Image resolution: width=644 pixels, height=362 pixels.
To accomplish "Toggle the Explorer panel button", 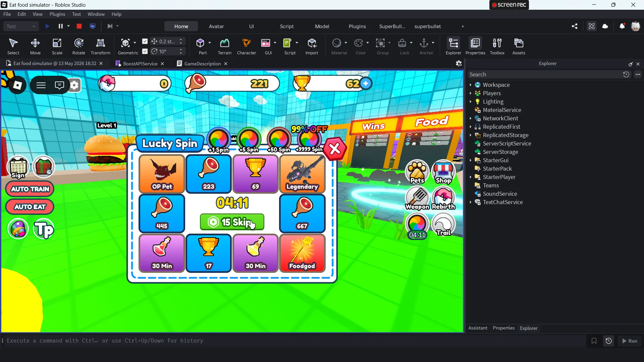I will coord(453,46).
